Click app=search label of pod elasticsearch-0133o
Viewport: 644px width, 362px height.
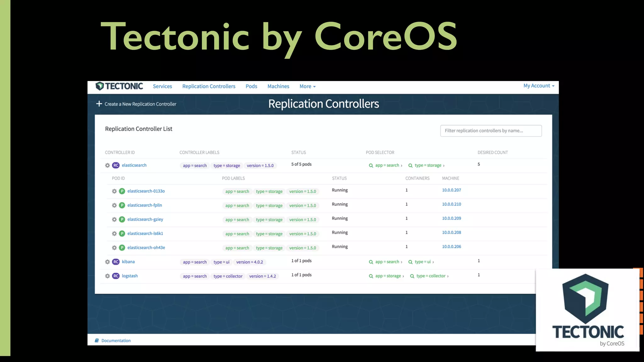click(x=237, y=191)
